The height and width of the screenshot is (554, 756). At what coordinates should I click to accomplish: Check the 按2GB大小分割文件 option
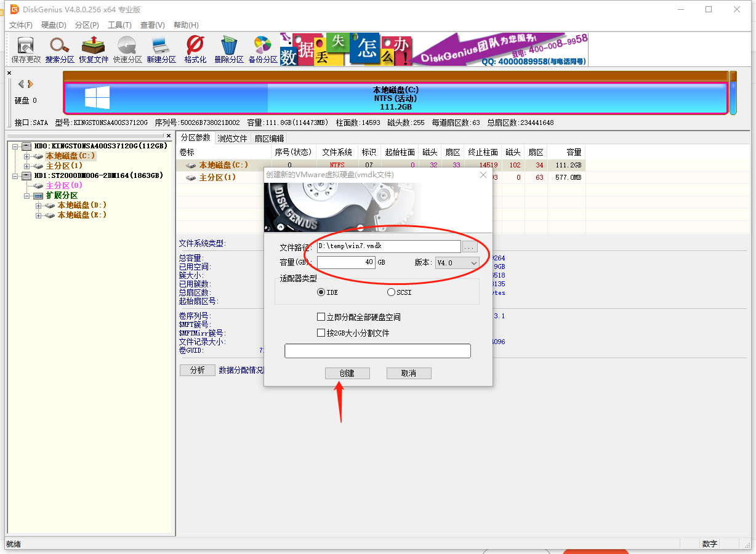[x=321, y=333]
